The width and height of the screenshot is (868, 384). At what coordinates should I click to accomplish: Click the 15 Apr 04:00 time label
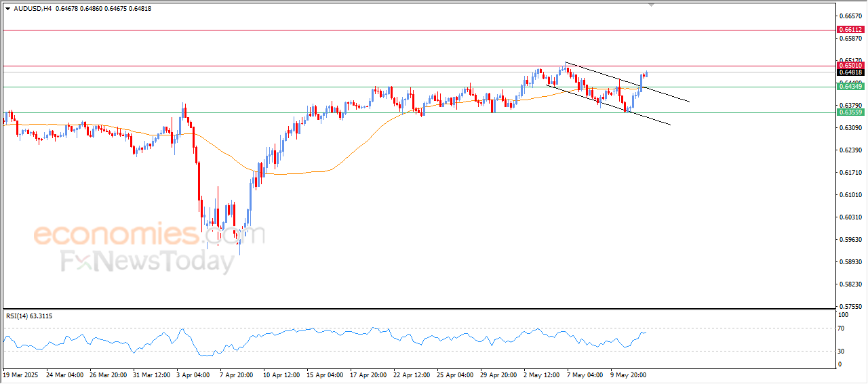point(325,374)
